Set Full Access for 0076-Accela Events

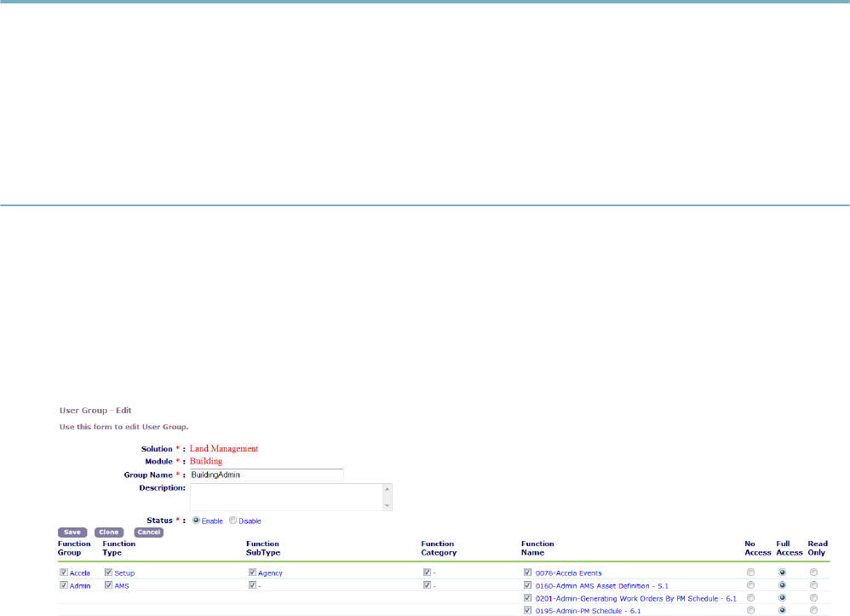[x=782, y=573]
